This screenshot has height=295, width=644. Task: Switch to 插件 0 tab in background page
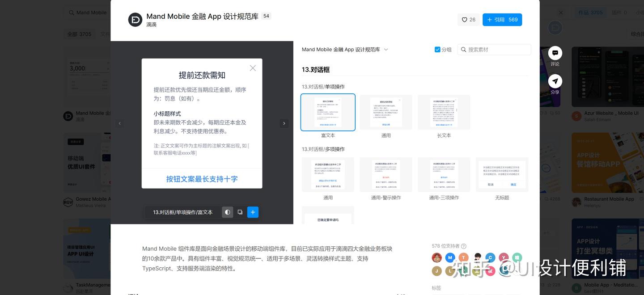coord(619,13)
